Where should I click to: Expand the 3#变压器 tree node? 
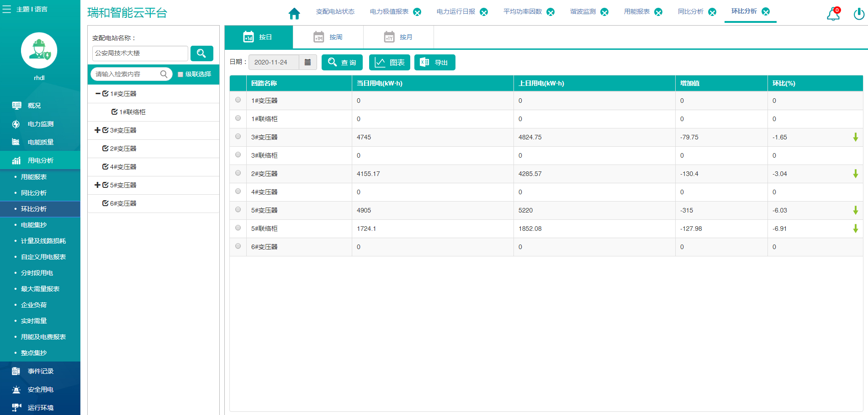click(x=97, y=130)
